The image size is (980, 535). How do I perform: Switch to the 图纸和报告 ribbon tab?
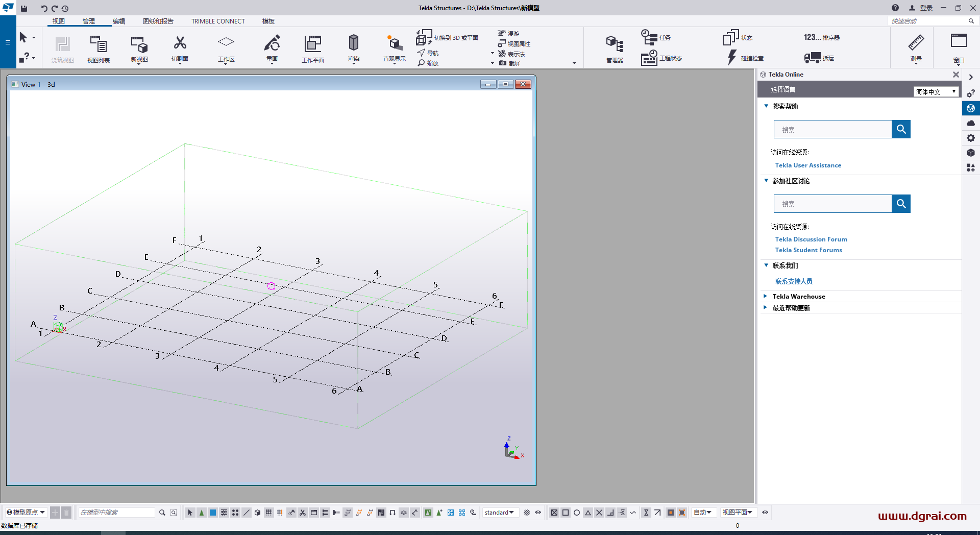pyautogui.click(x=158, y=21)
